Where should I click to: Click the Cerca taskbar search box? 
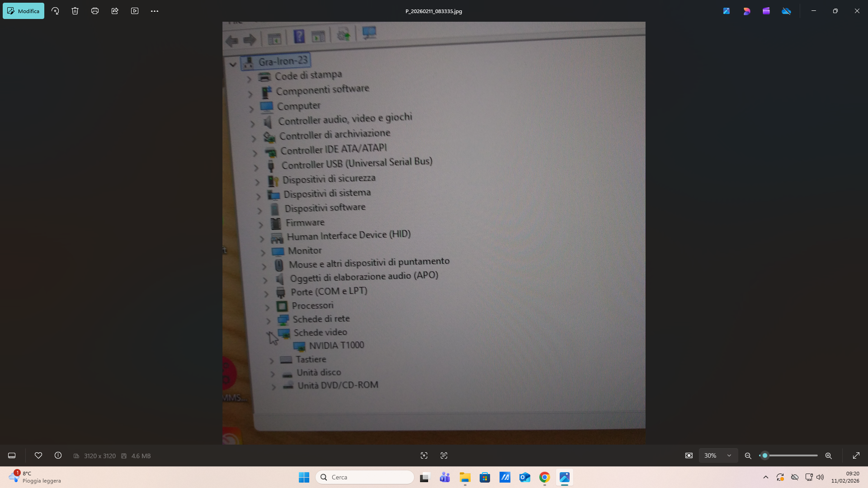click(365, 477)
